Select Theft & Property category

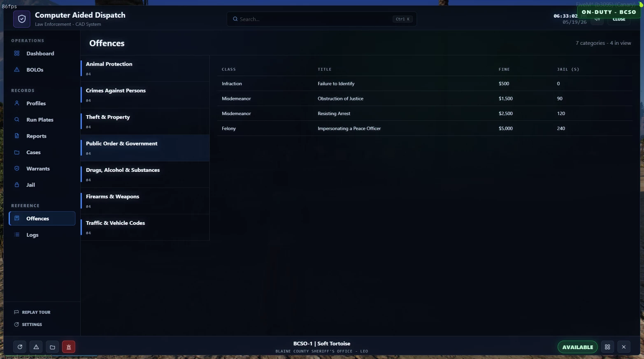(145, 121)
